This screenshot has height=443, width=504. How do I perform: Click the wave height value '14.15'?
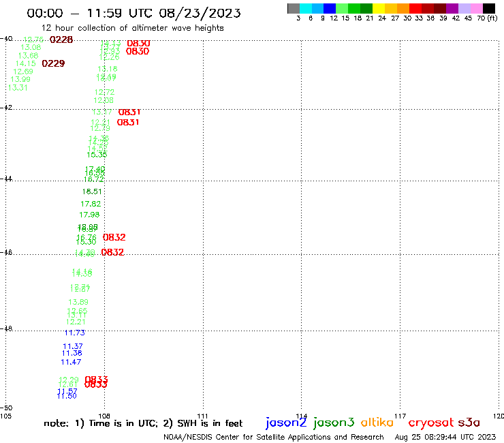(x=26, y=63)
